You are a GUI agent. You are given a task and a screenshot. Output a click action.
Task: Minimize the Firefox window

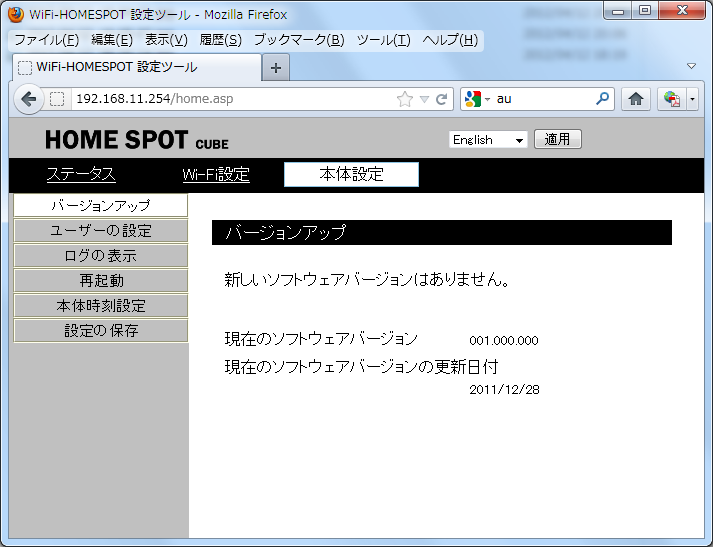pyautogui.click(x=618, y=11)
